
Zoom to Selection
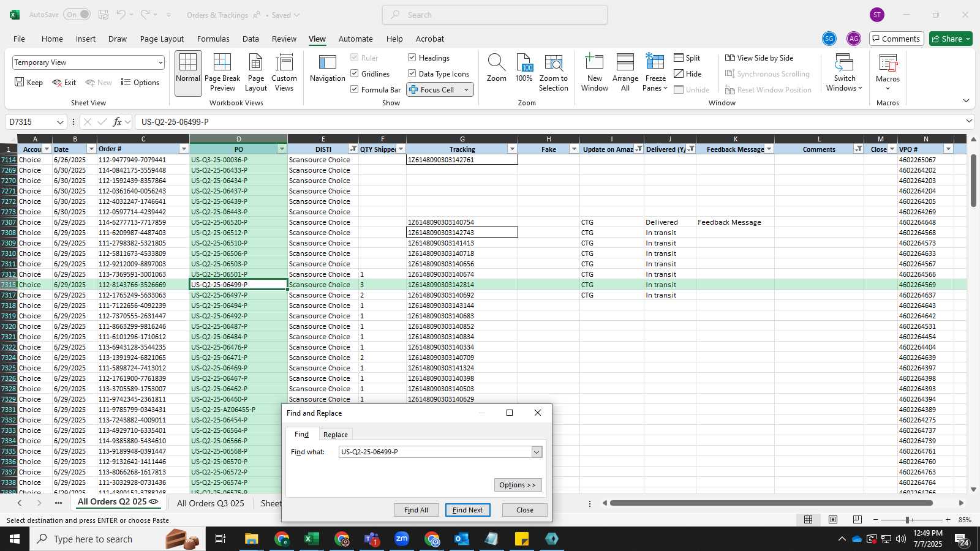point(554,73)
